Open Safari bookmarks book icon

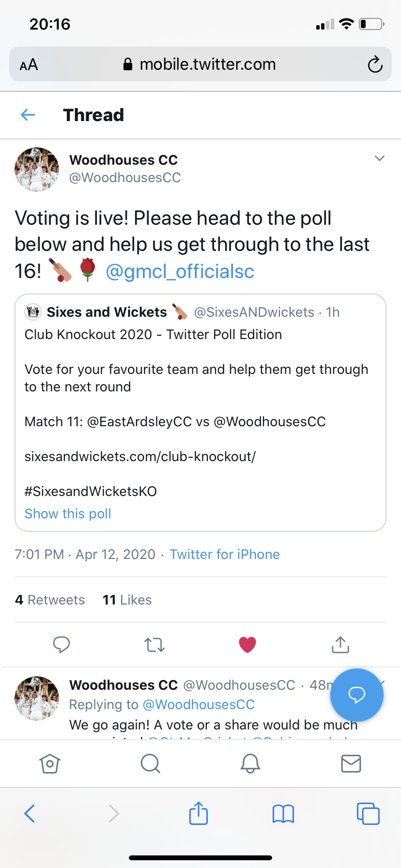[283, 814]
